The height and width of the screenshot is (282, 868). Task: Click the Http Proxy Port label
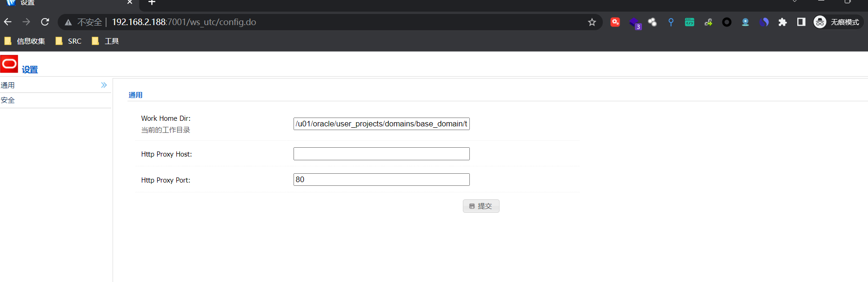(166, 180)
